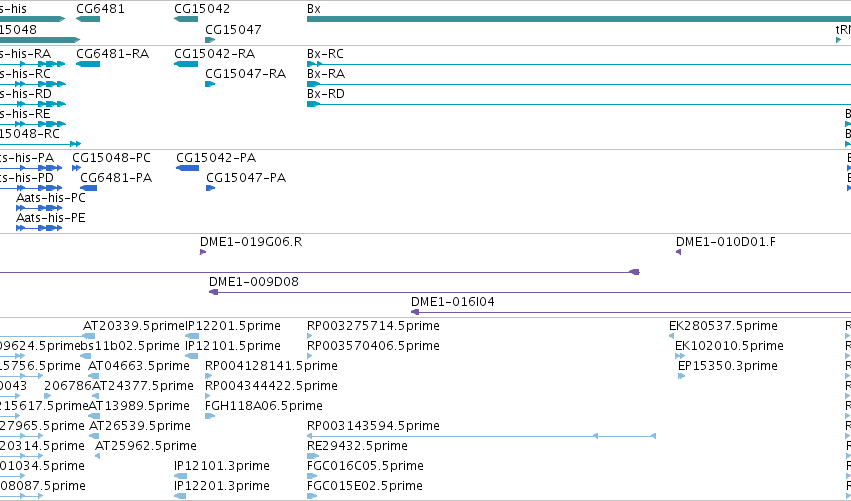The width and height of the screenshot is (851, 501).
Task: Select the DME1-010D01.F clone label
Action: (x=726, y=242)
